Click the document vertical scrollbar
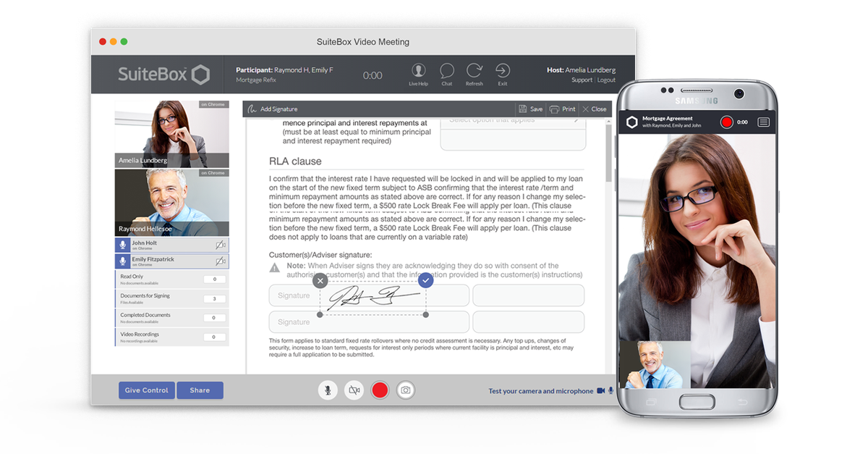868x454 pixels. pyautogui.click(x=609, y=152)
